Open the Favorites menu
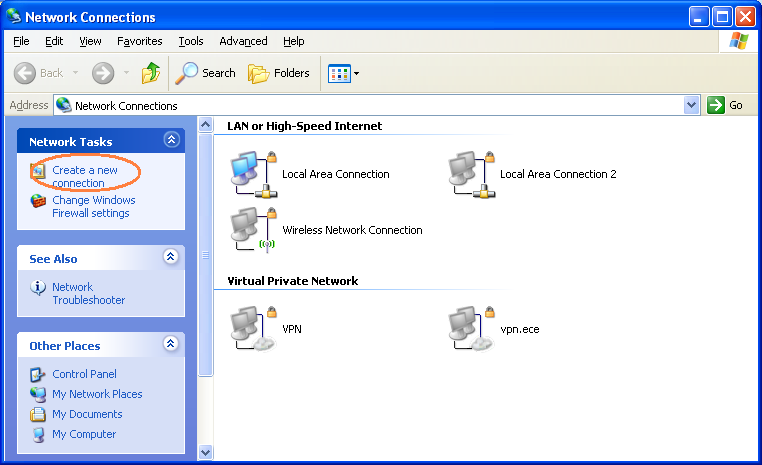Viewport: 762px width, 465px height. click(139, 41)
